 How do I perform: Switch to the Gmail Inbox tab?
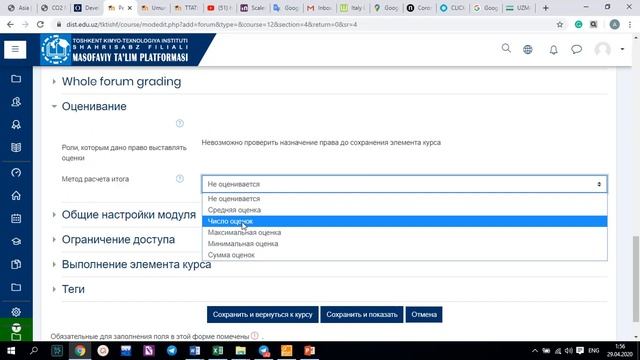coord(319,8)
